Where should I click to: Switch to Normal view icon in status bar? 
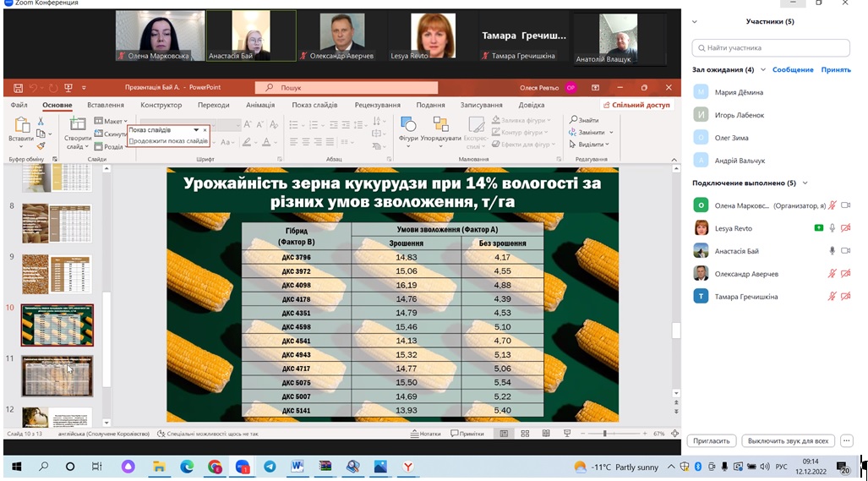pyautogui.click(x=505, y=434)
